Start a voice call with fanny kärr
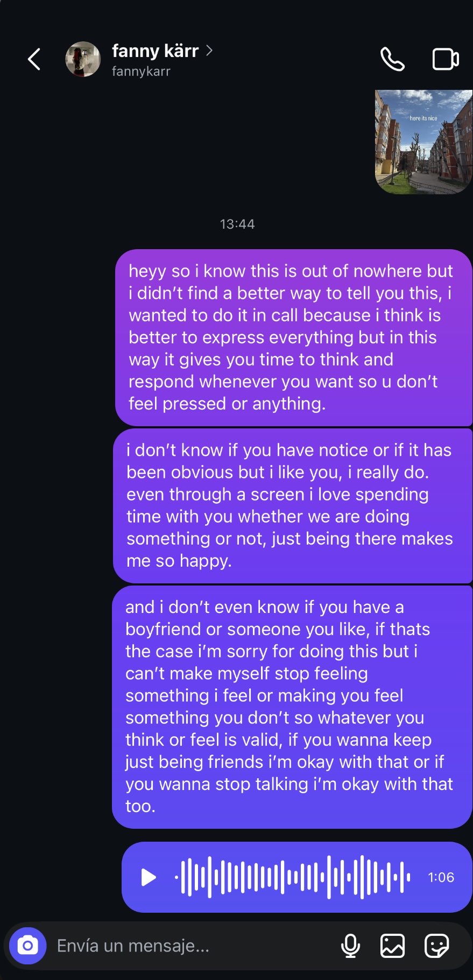The width and height of the screenshot is (473, 980). 392,59
